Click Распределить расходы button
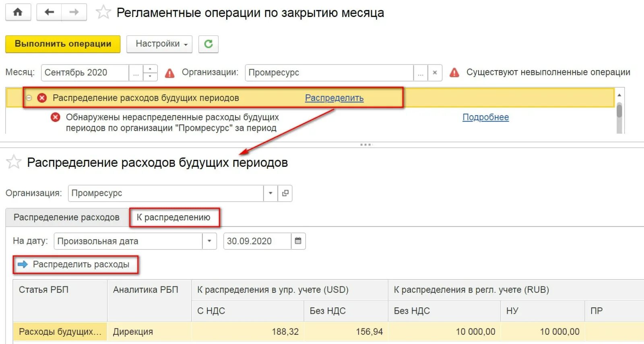 (x=76, y=265)
